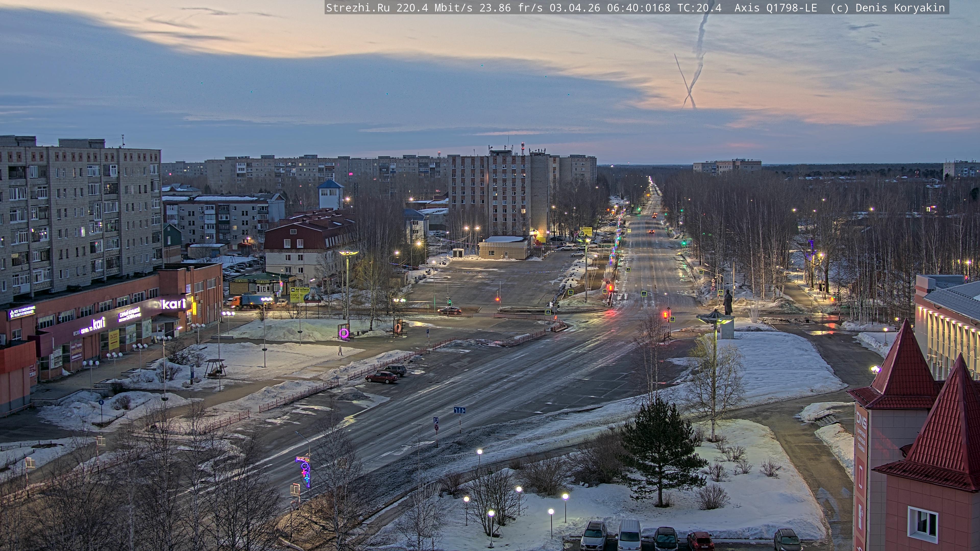Click the red car parked by fence
Screen dimensions: 980x551
coord(381,377)
